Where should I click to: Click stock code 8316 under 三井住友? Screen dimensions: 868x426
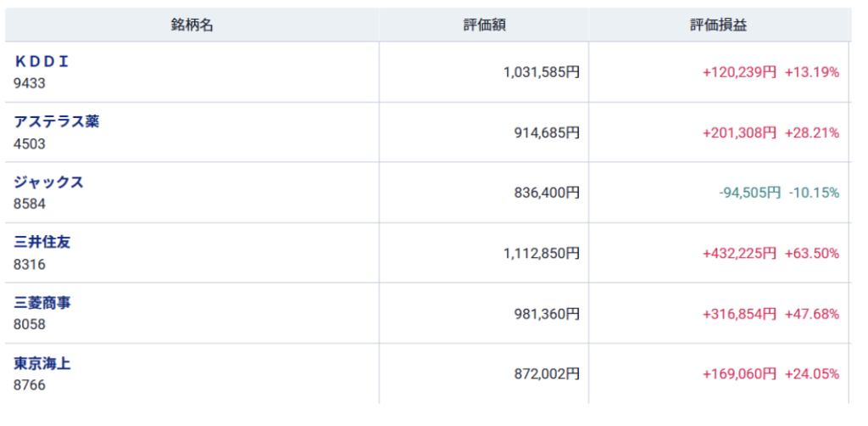click(x=30, y=264)
